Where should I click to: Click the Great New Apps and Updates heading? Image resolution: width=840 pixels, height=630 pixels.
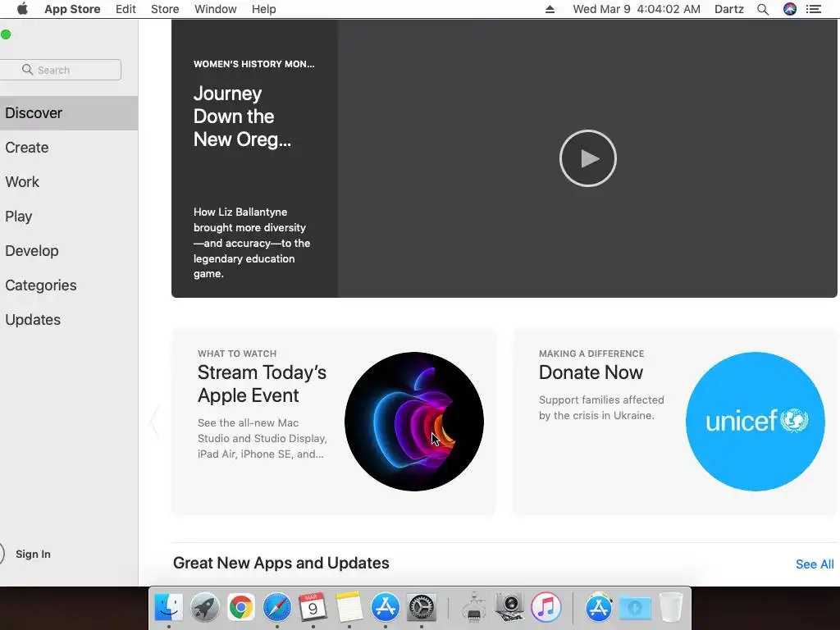281,563
